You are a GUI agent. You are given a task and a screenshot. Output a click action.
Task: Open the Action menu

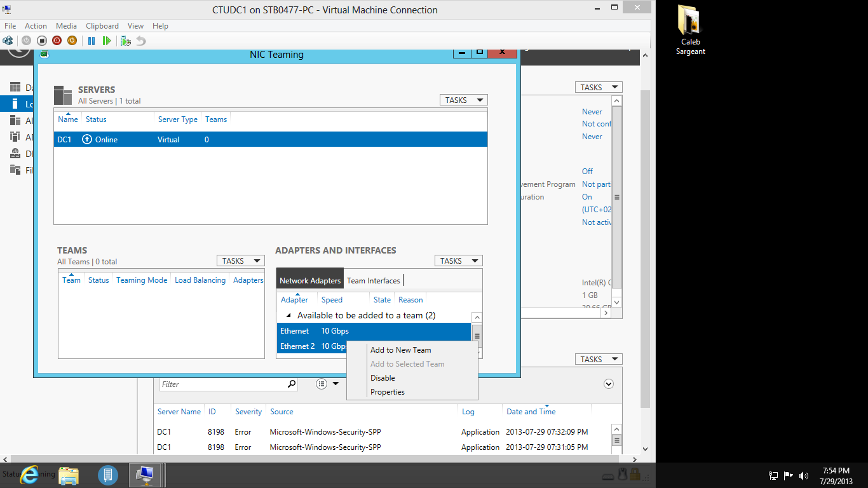tap(36, 26)
